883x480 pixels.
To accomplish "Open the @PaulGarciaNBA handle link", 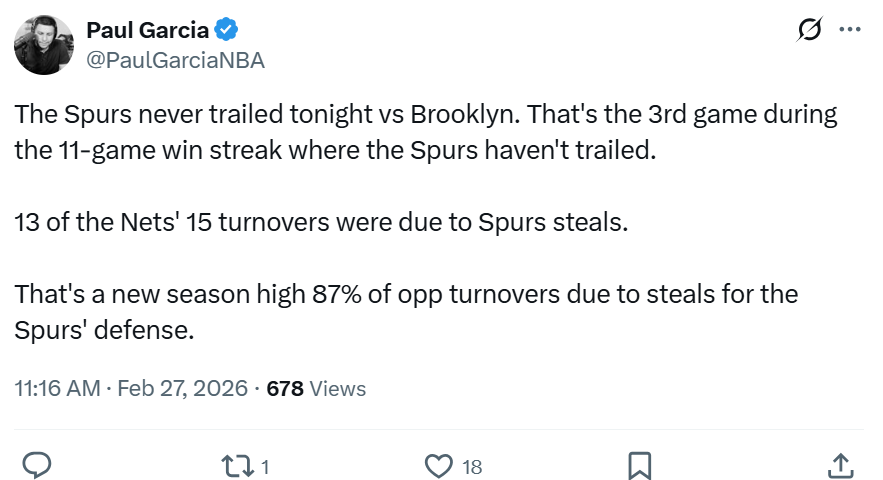I will click(176, 60).
